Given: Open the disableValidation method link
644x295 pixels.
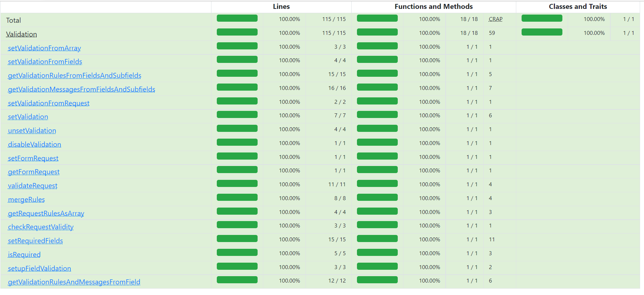Looking at the screenshot, I should (34, 145).
